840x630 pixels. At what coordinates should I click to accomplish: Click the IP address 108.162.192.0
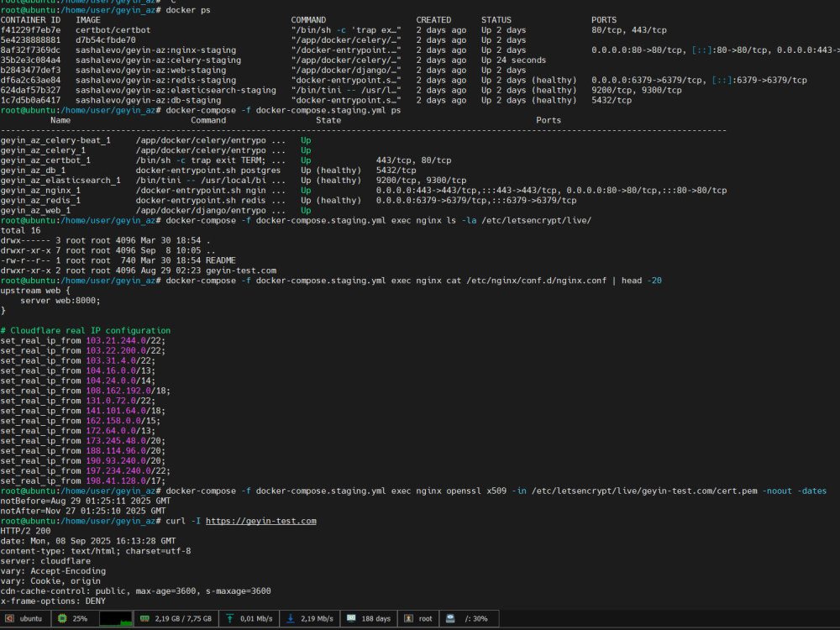click(x=120, y=391)
